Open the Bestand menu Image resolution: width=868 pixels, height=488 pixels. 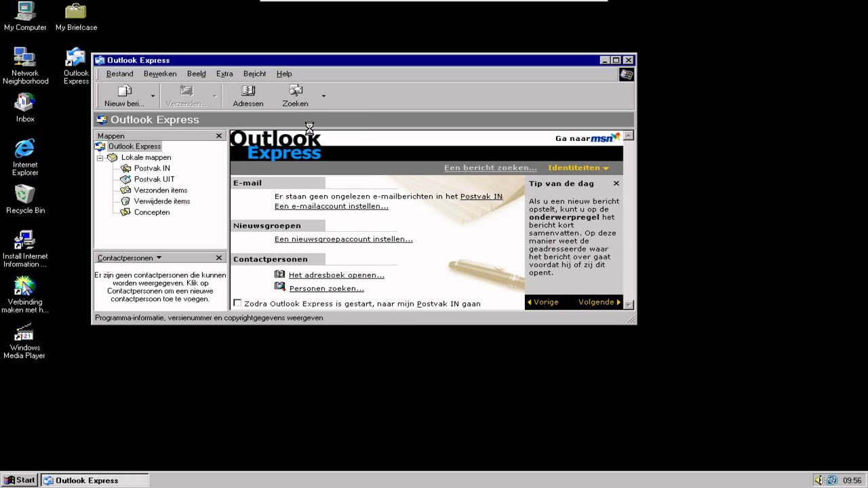coord(119,74)
